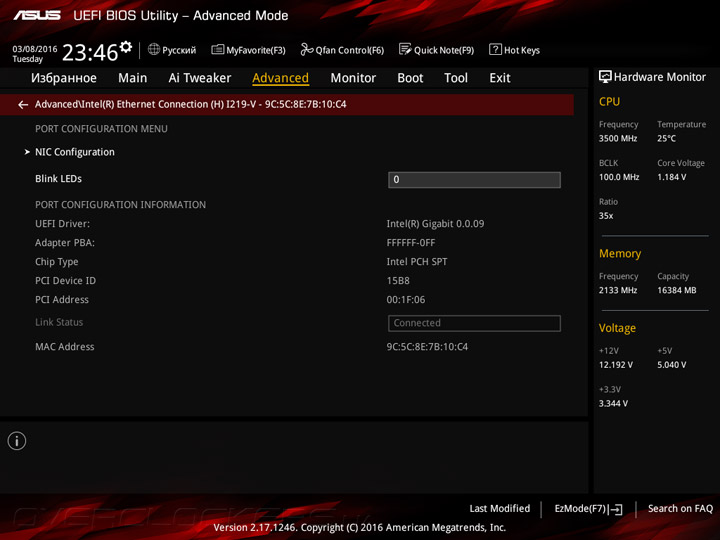Click PCI Device ID value 15B8

point(398,281)
